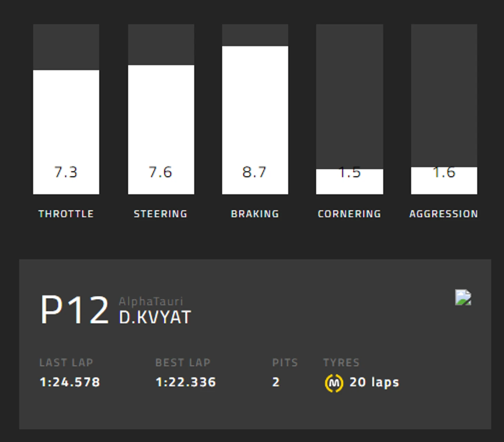The image size is (504, 442).
Task: Click the best lap time 1:22.336
Action: 186,382
